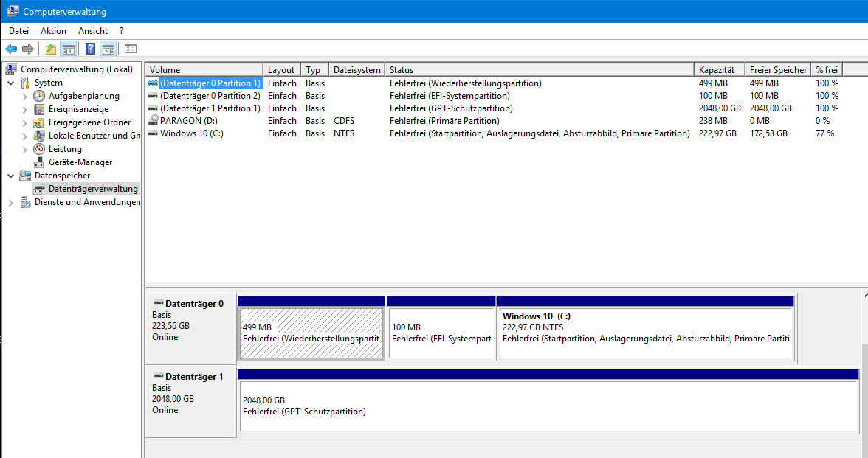Click the 'CDFS' file system cell
The width and height of the screenshot is (868, 458).
coord(344,121)
